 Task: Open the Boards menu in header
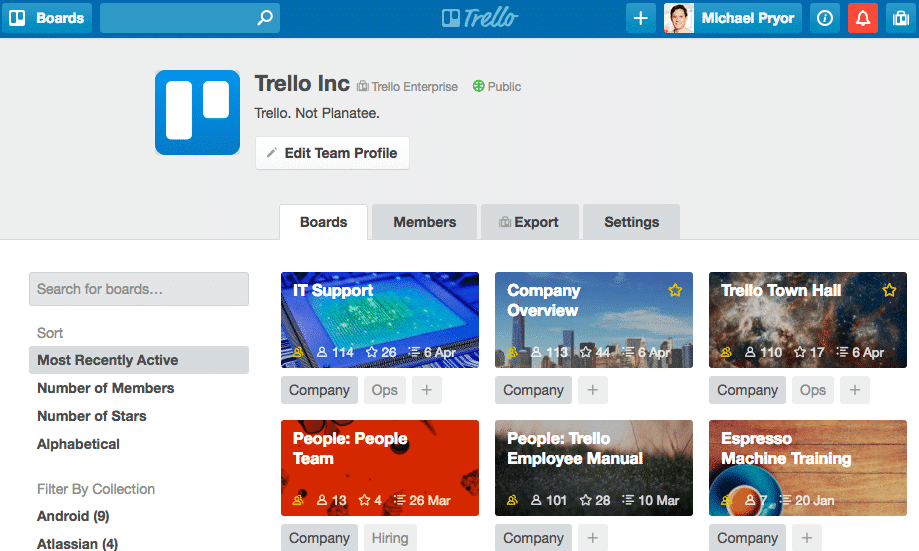pyautogui.click(x=47, y=18)
